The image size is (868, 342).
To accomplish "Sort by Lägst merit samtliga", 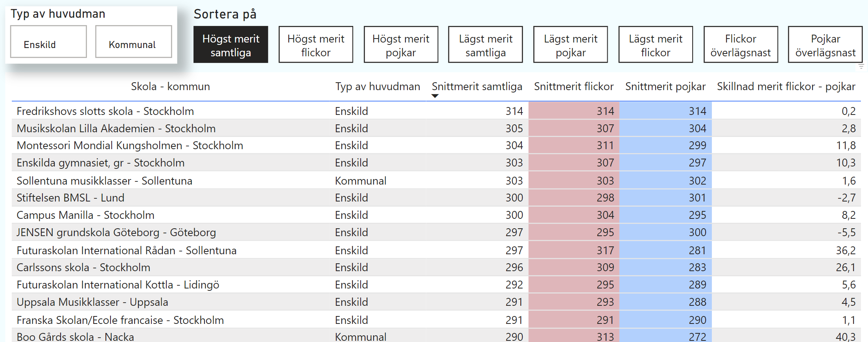I will [x=485, y=45].
